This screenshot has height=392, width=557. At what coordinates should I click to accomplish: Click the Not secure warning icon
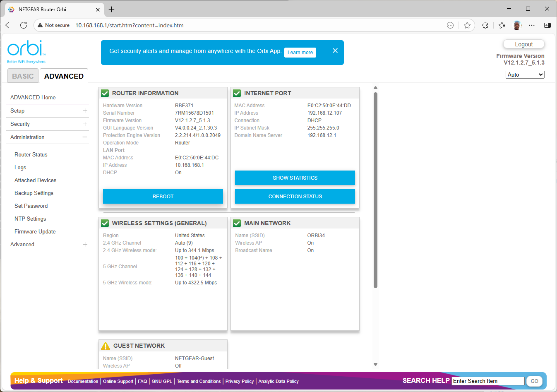click(x=40, y=25)
